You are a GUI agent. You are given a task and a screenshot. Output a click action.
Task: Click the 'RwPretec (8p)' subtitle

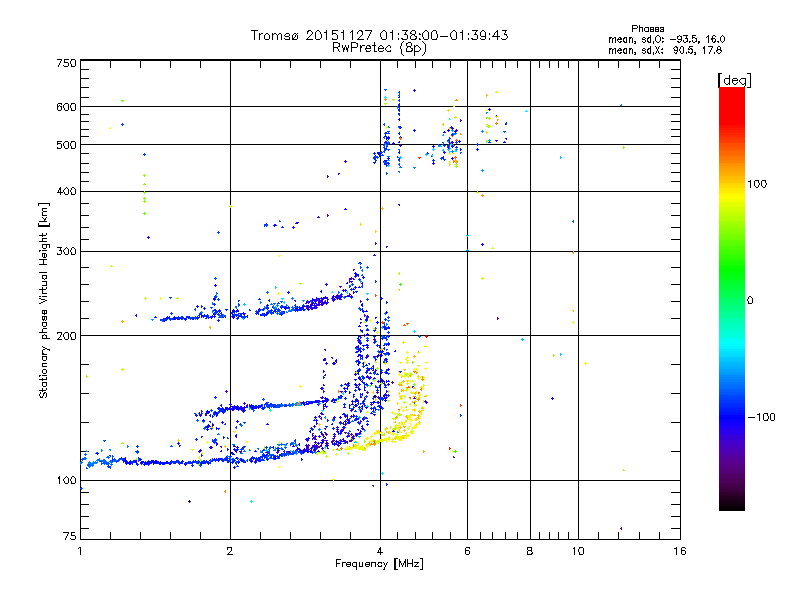point(379,48)
